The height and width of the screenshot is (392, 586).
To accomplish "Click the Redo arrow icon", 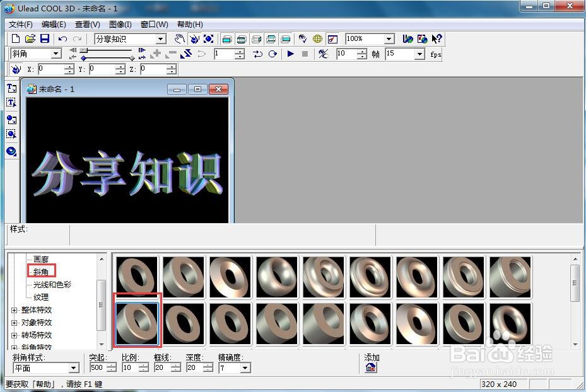I will (77, 39).
